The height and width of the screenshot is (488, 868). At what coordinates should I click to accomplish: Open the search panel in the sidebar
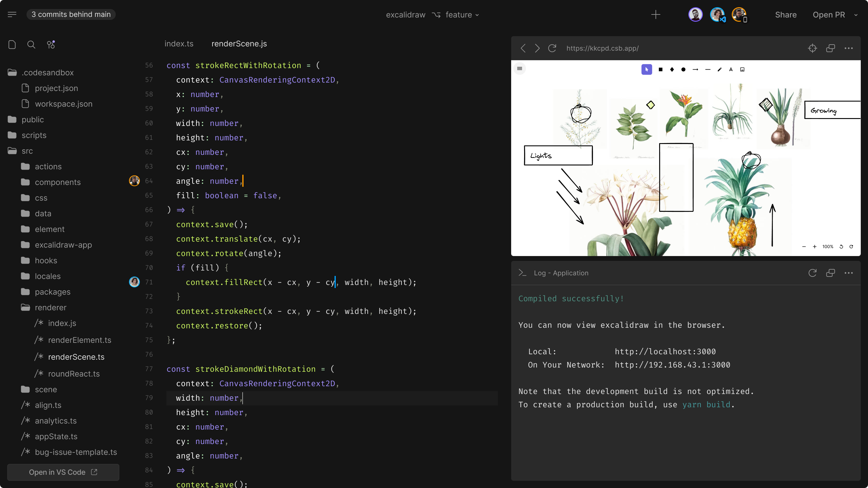(x=31, y=45)
